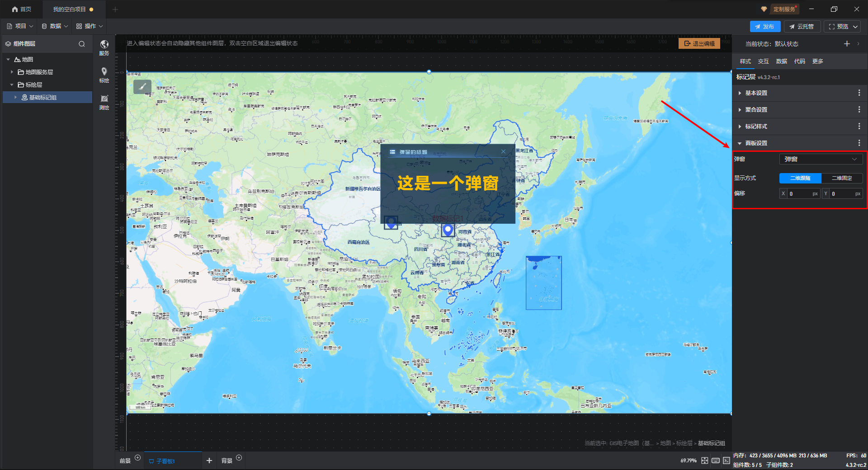Expand the 基础标记组 tree item
Image resolution: width=868 pixels, height=470 pixels.
(x=15, y=97)
